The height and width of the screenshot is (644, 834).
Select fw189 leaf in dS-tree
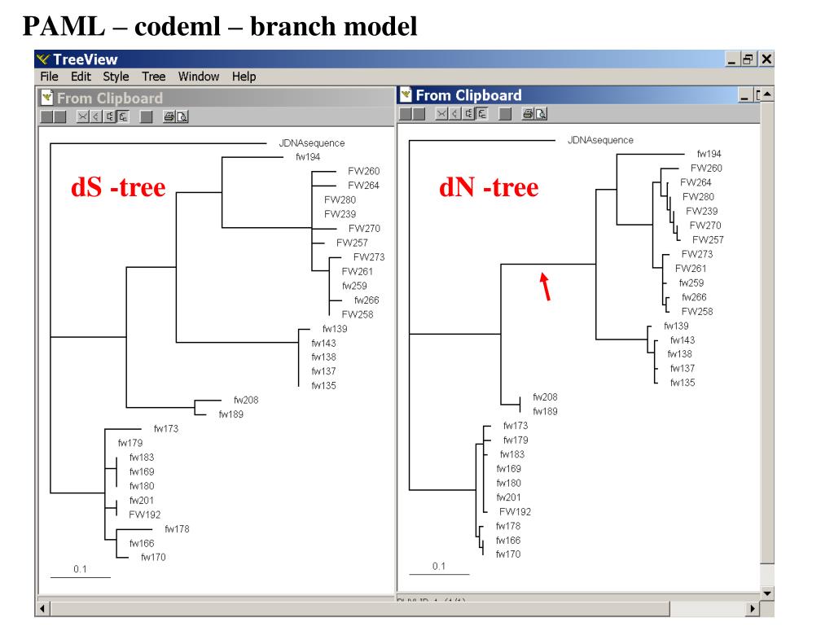pyautogui.click(x=230, y=414)
